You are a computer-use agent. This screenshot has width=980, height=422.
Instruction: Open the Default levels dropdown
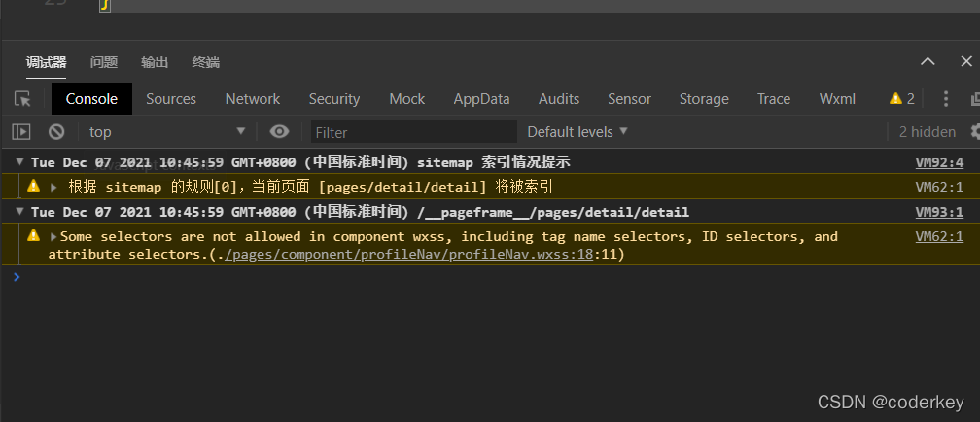[577, 132]
